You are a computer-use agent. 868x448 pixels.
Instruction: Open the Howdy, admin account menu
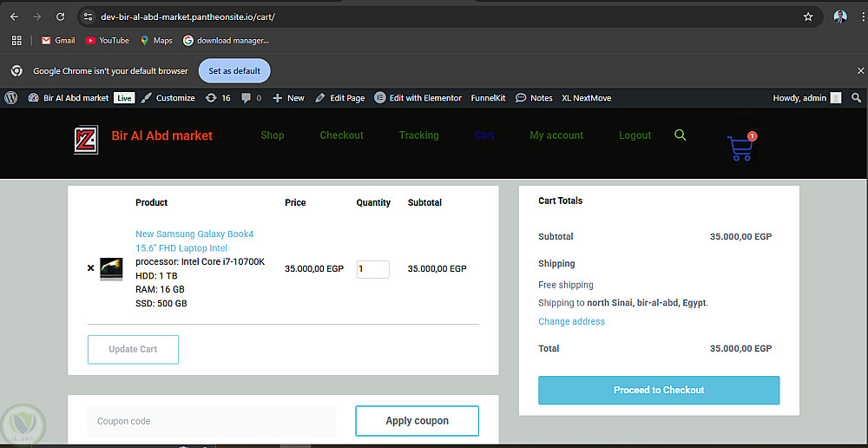(806, 98)
